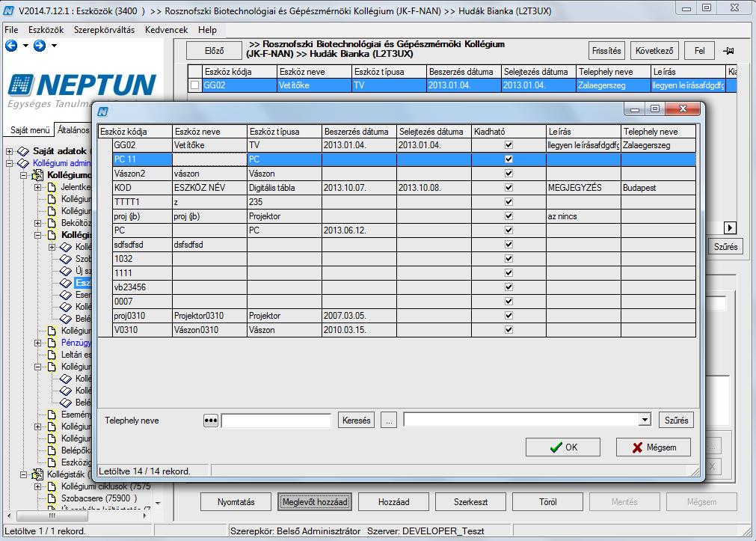Toggle Kiadható checkbox for V0310 row
The image size is (756, 541).
coord(508,330)
